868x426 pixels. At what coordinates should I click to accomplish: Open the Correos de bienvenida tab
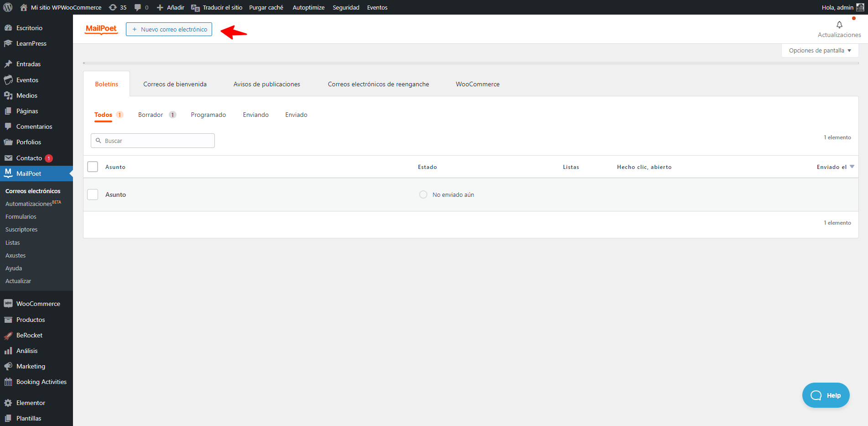click(x=175, y=84)
